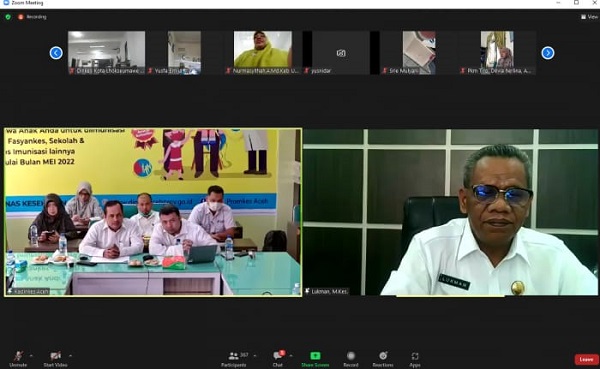Click the green encryption shield icon
The height and width of the screenshot is (369, 600).
click(x=8, y=17)
